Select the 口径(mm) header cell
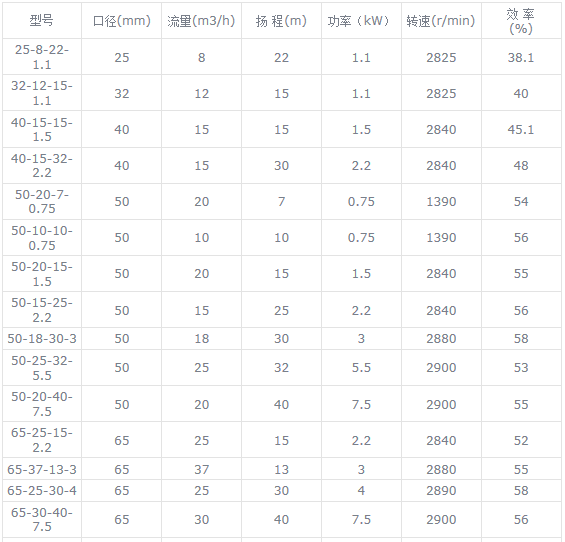The image size is (565, 542). pyautogui.click(x=121, y=21)
